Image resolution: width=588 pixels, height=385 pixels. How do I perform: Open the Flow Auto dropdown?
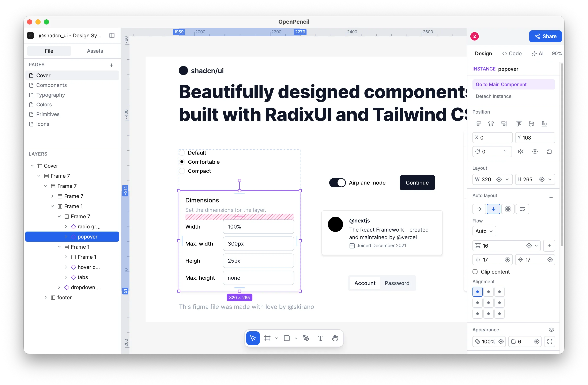484,231
